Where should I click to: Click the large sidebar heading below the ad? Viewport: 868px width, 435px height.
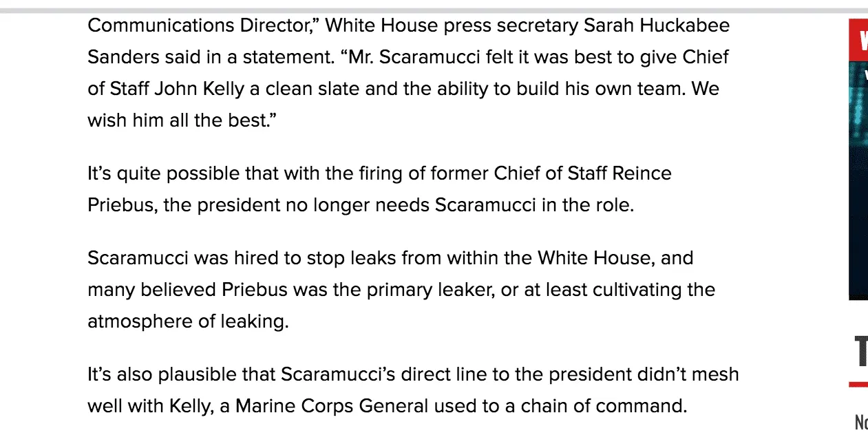click(860, 352)
